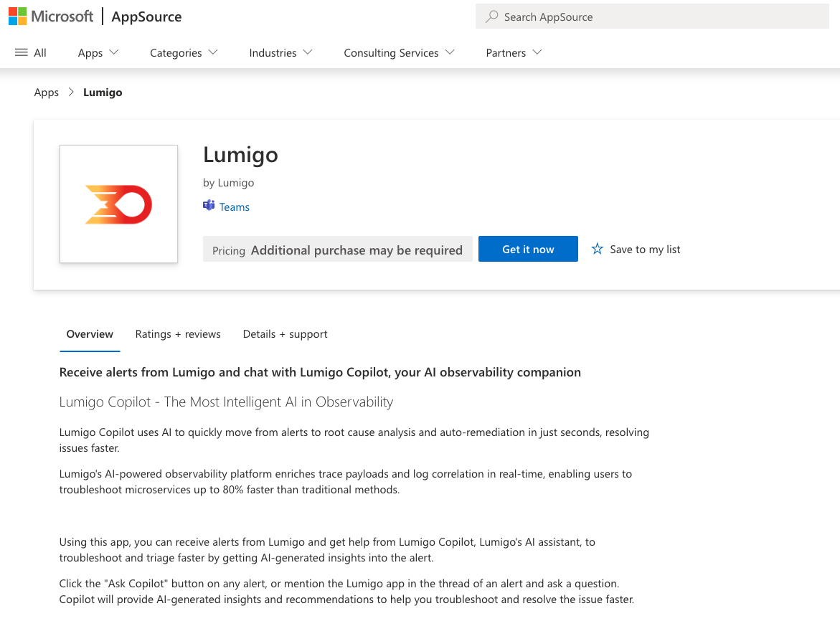Click 'Receive alerts from Lumigo' bold summary

(x=320, y=372)
